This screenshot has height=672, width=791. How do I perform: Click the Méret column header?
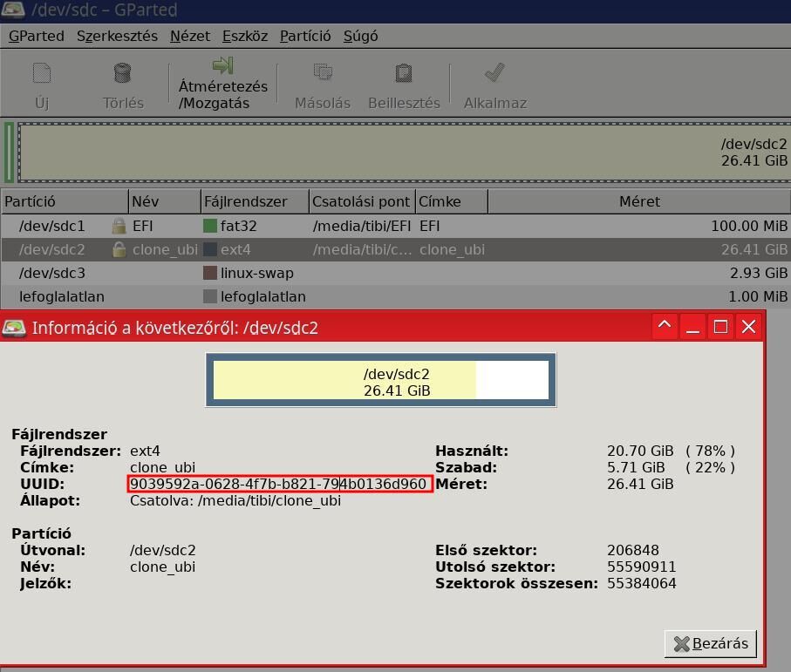tap(639, 201)
